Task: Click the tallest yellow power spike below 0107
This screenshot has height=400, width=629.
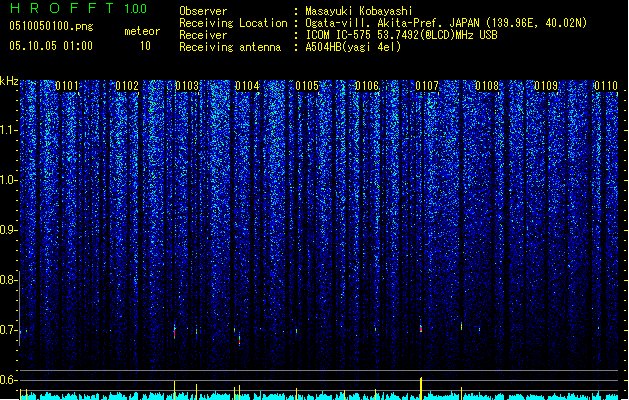Action: (421, 388)
